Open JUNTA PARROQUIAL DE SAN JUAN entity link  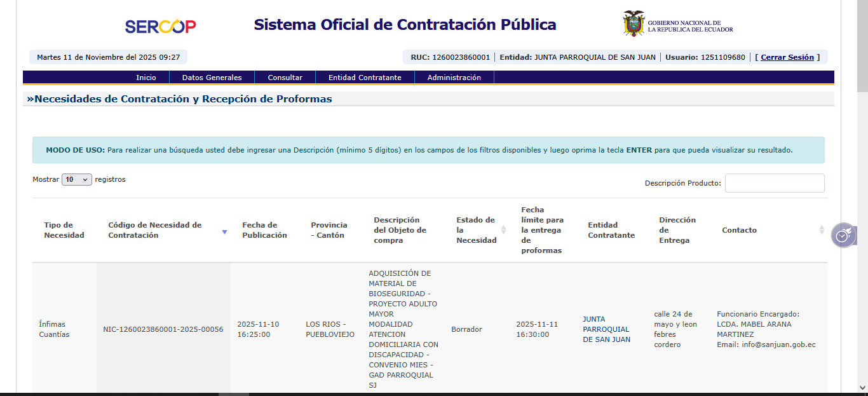(x=606, y=329)
